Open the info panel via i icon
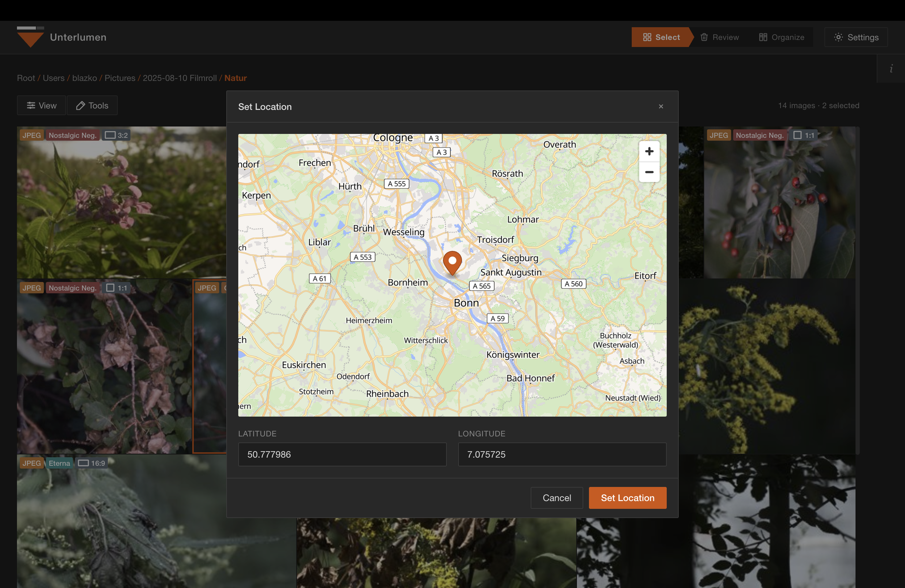 click(x=892, y=68)
